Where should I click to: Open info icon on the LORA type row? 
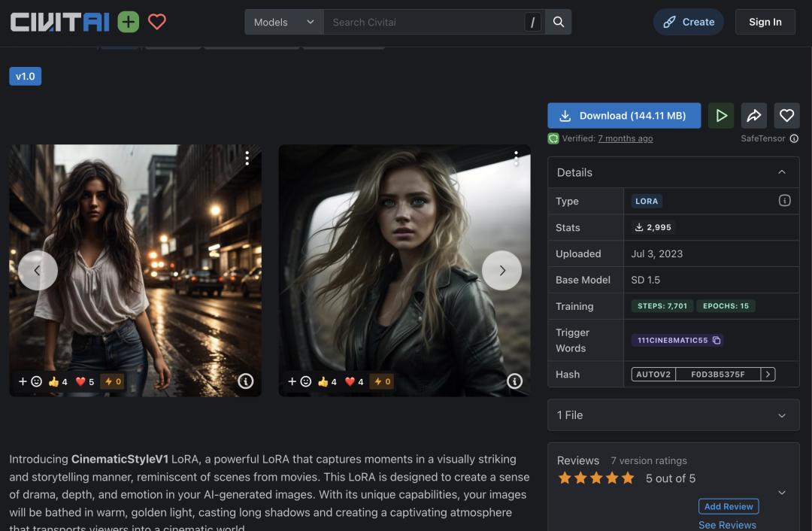click(x=784, y=201)
